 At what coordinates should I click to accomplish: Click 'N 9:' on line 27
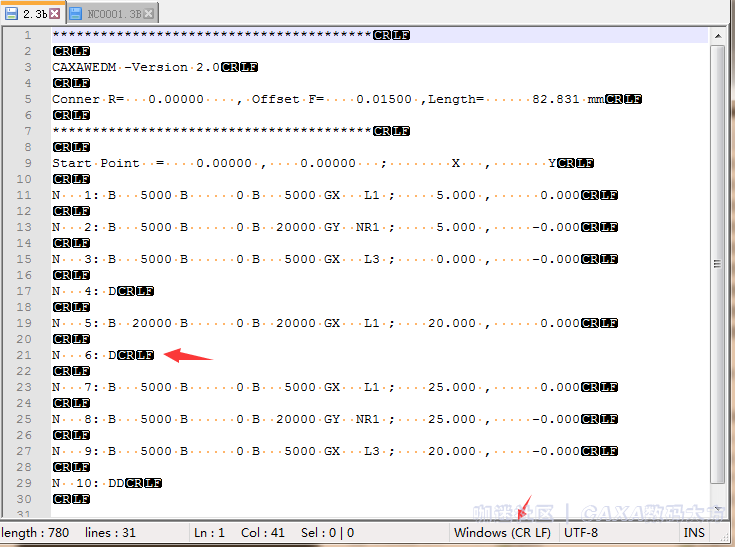tap(75, 451)
